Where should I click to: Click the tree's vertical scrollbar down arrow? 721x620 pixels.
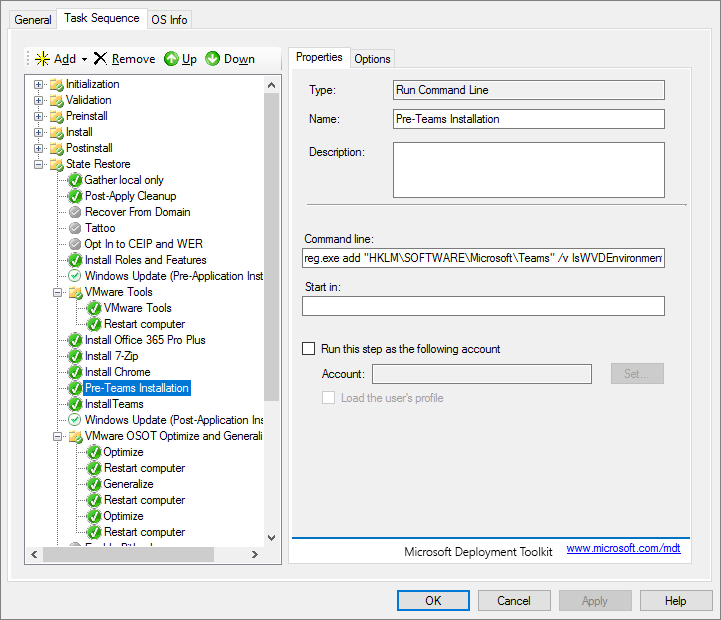coord(271,538)
